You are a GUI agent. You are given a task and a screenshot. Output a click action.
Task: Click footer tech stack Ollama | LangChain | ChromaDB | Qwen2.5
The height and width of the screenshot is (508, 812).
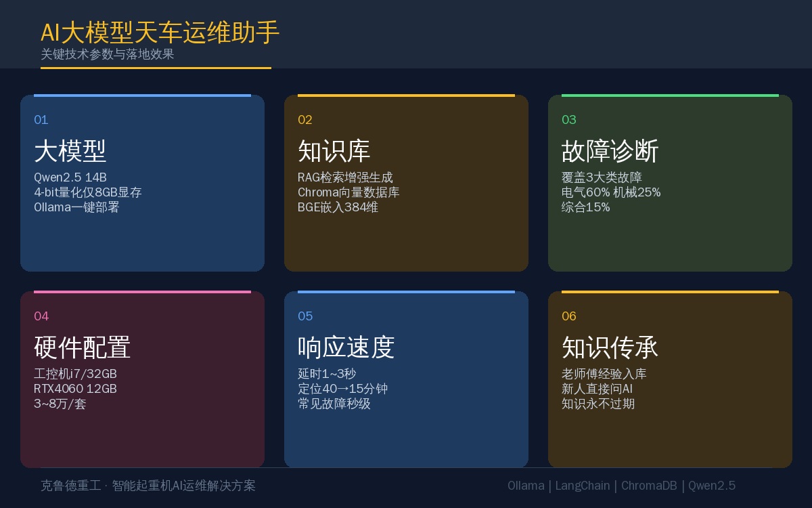621,486
